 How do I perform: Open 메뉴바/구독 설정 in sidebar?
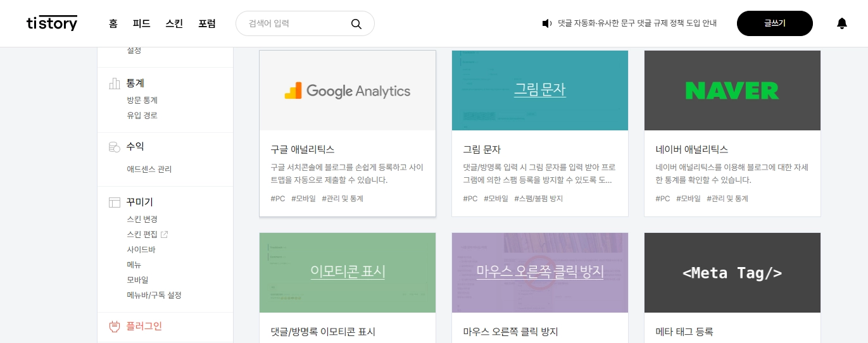point(154,295)
